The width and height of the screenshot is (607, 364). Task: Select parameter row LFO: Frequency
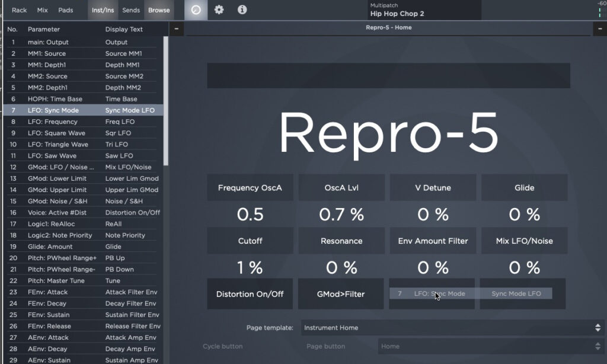tap(83, 122)
